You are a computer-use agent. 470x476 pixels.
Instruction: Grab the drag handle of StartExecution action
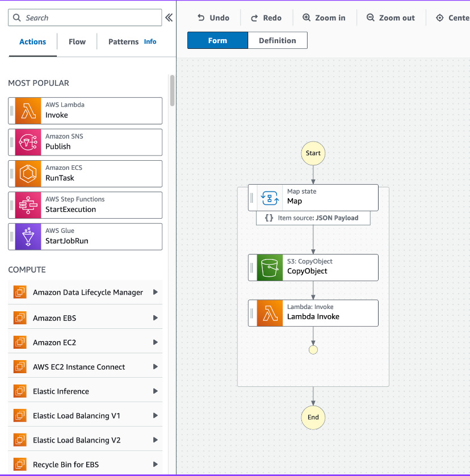click(12, 205)
